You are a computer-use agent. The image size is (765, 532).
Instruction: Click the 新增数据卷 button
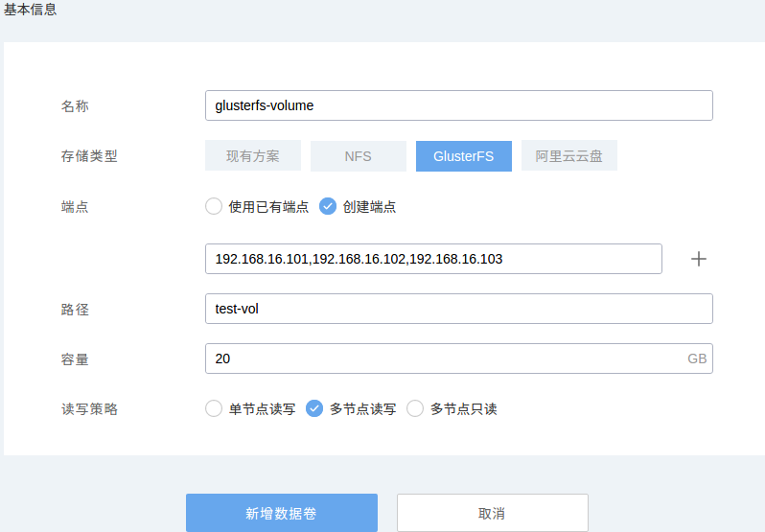pyautogui.click(x=282, y=513)
